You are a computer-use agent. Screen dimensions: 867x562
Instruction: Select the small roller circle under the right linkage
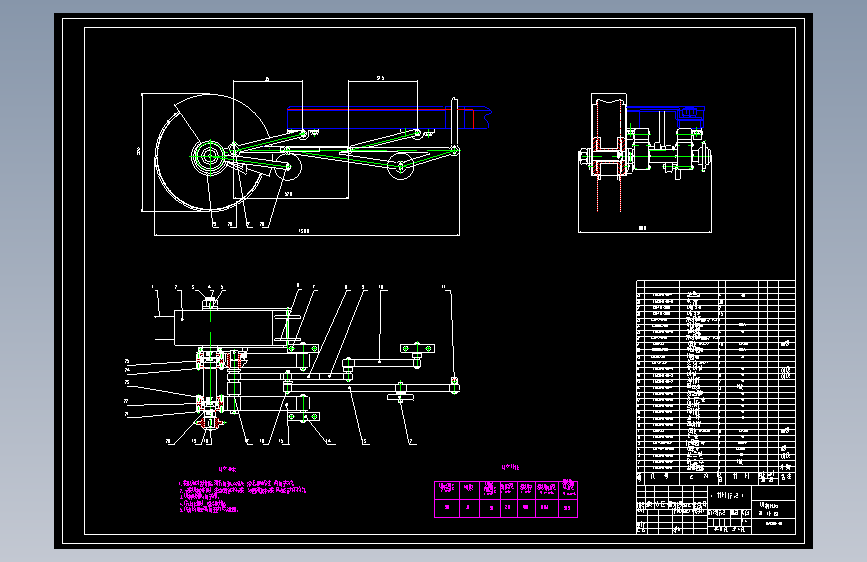click(400, 166)
